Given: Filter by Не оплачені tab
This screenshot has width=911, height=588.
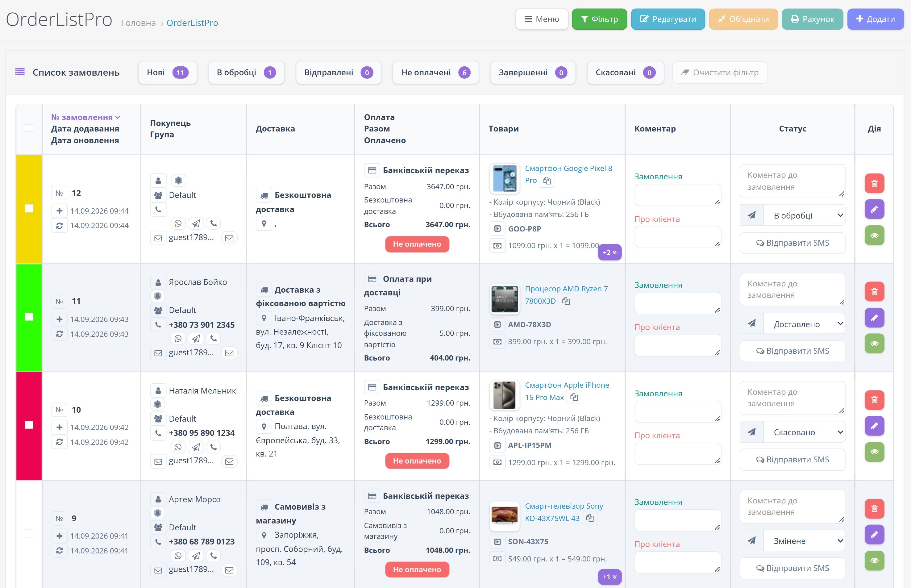Looking at the screenshot, I should pos(435,73).
